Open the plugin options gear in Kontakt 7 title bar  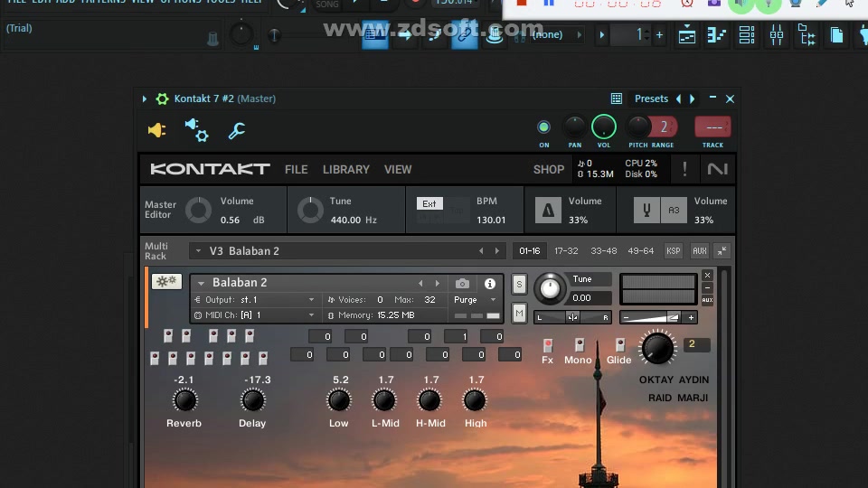tap(162, 99)
